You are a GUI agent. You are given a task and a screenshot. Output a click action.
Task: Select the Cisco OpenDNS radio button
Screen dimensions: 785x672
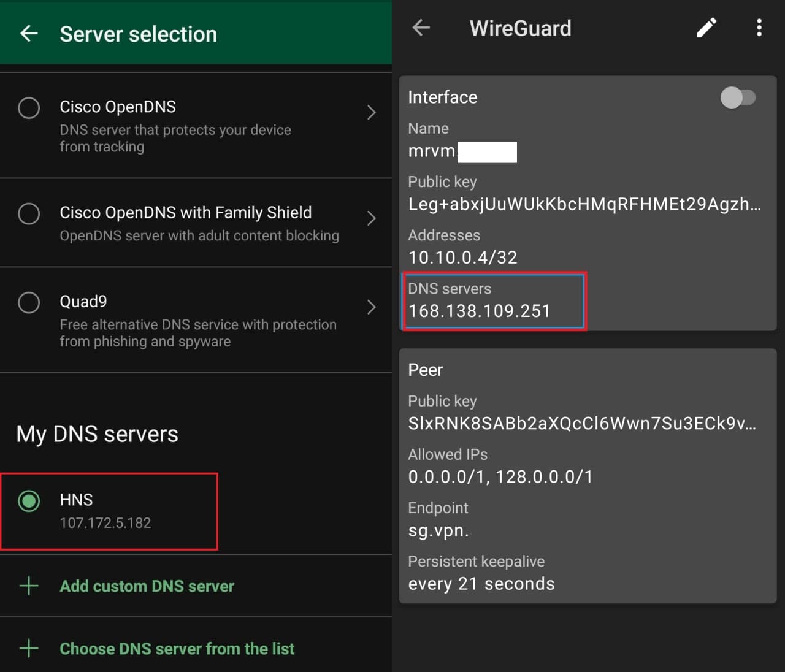coord(29,108)
